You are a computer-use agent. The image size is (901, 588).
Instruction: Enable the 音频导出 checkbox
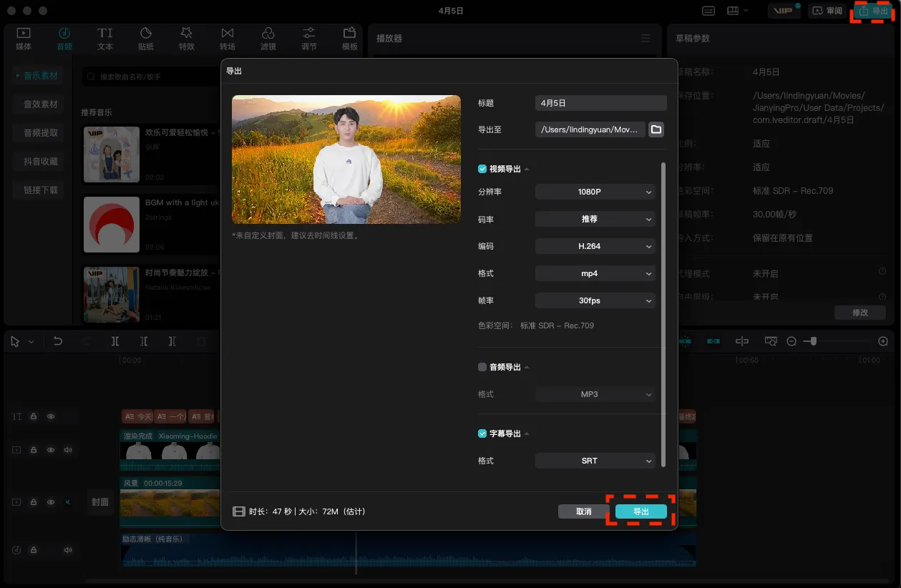[x=482, y=367]
